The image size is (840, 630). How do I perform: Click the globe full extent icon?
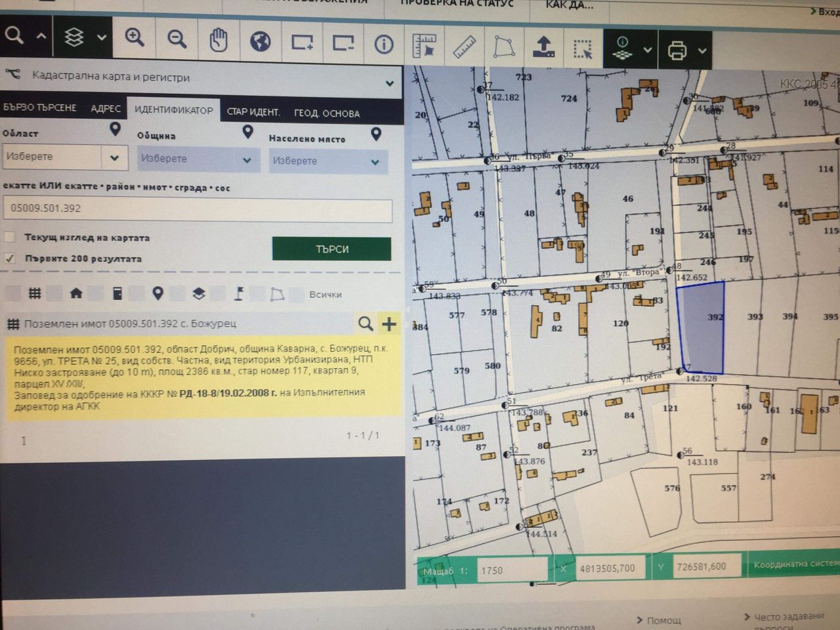(261, 42)
